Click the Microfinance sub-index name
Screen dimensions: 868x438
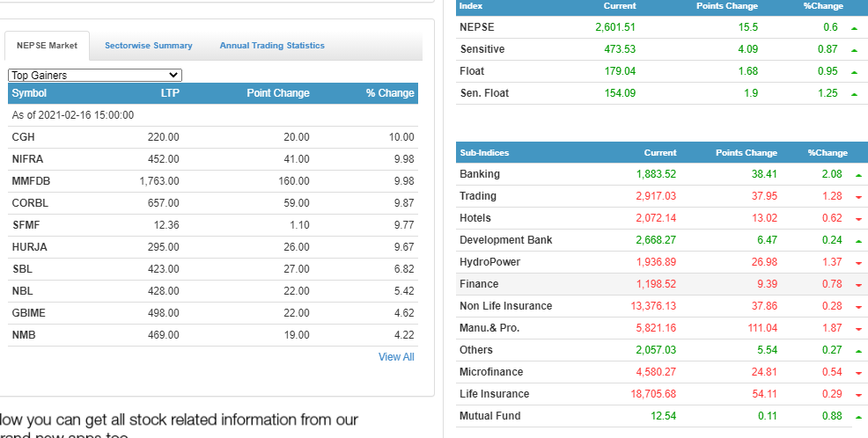pyautogui.click(x=491, y=372)
